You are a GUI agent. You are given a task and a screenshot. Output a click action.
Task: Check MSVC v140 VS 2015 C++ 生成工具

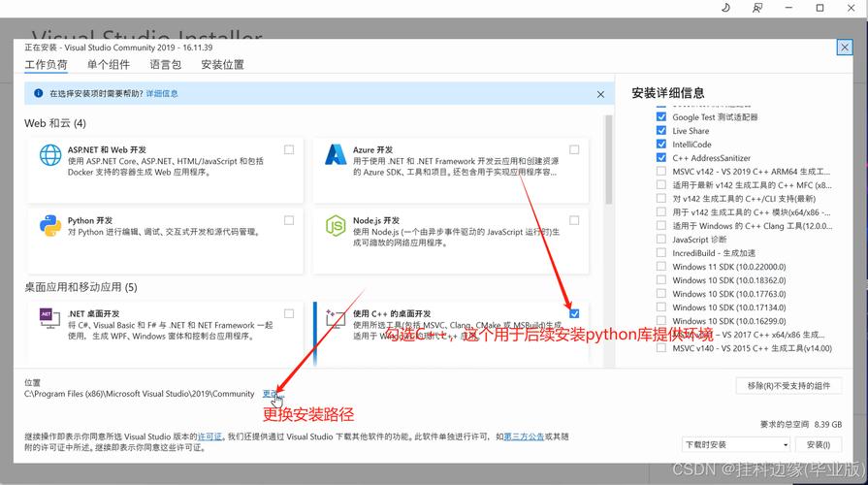(661, 347)
